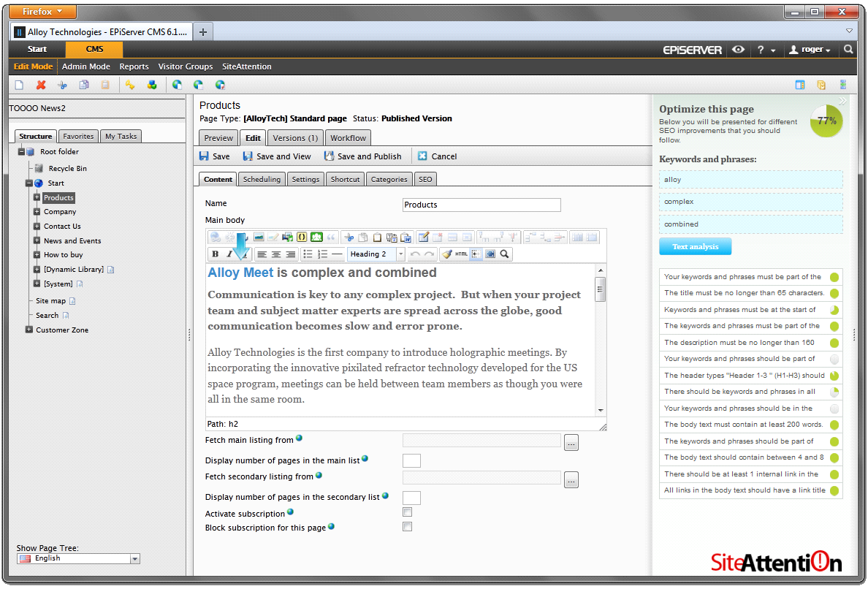Insert a bulleted list in editor
The height and width of the screenshot is (589, 868).
click(308, 254)
